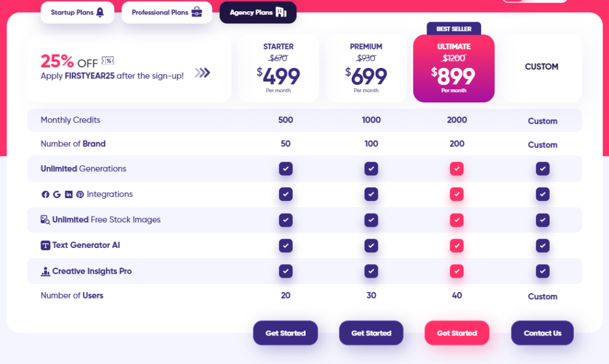This screenshot has width=609, height=364.
Task: Click the bell icon on Startup Plans
Action: 100,12
